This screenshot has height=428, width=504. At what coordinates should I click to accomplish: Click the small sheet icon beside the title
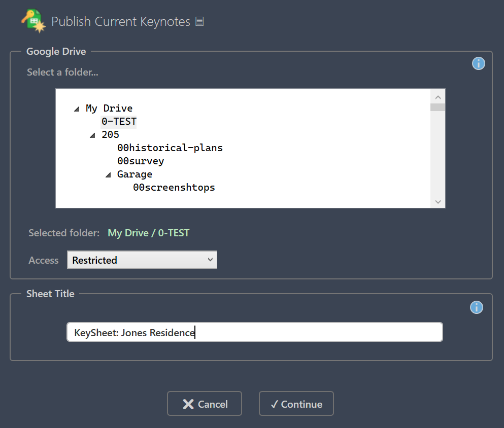coord(199,21)
